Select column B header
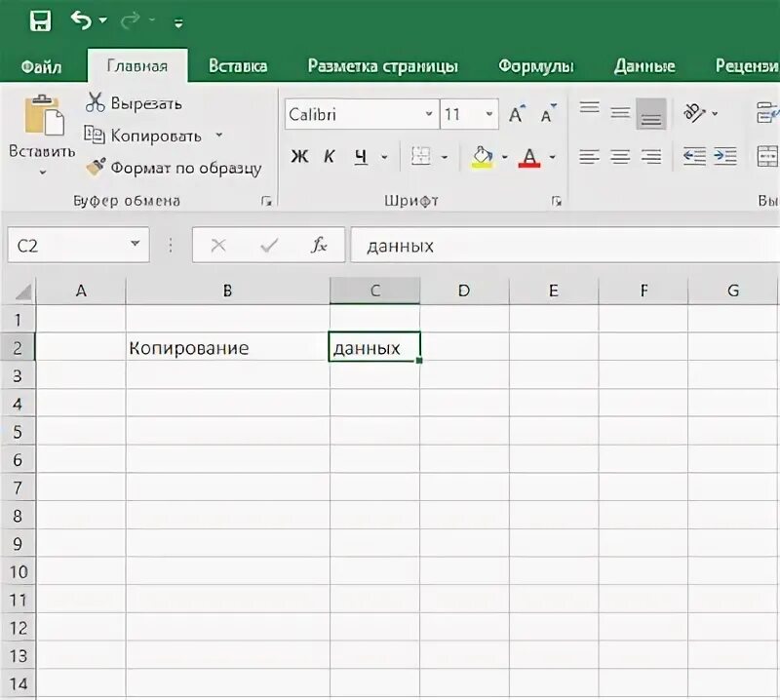This screenshot has width=780, height=700. coord(227,291)
